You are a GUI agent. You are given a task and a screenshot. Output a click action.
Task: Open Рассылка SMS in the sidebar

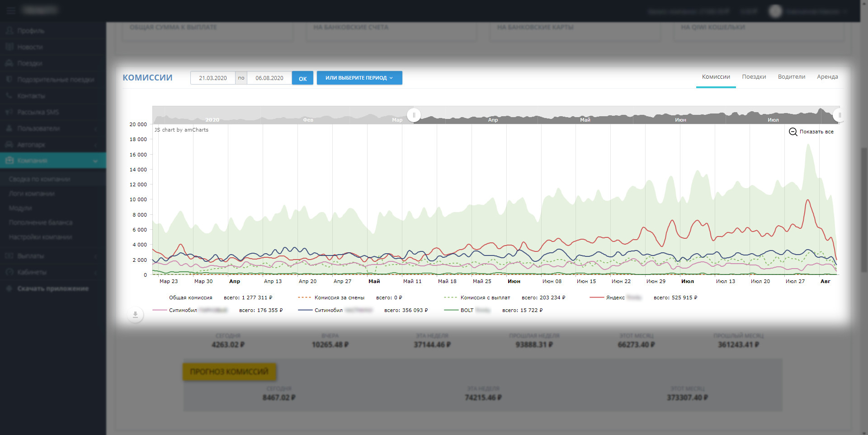[53, 112]
